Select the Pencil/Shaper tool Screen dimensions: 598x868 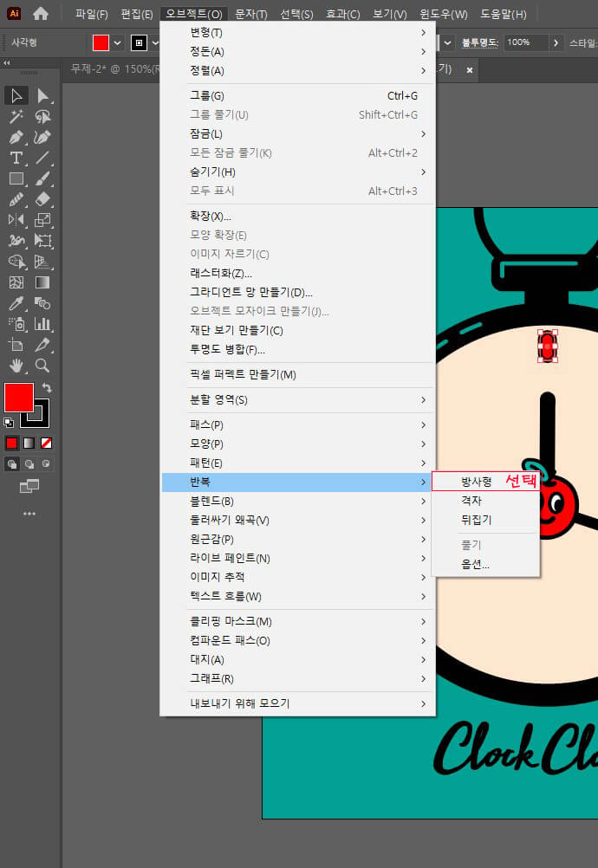click(16, 199)
